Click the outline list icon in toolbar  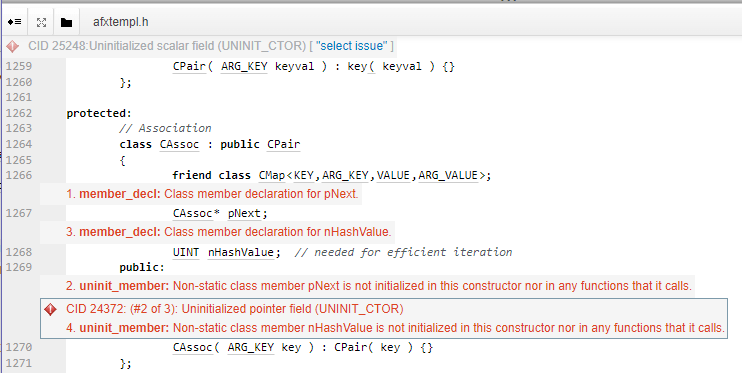click(15, 22)
